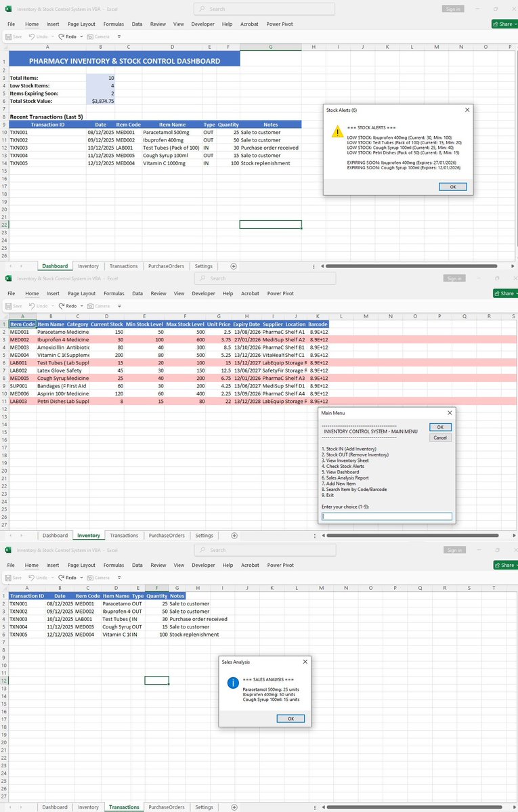Click Excel logo icon in Dashboard window title bar
Image resolution: width=518 pixels, height=812 pixels.
click(8, 9)
